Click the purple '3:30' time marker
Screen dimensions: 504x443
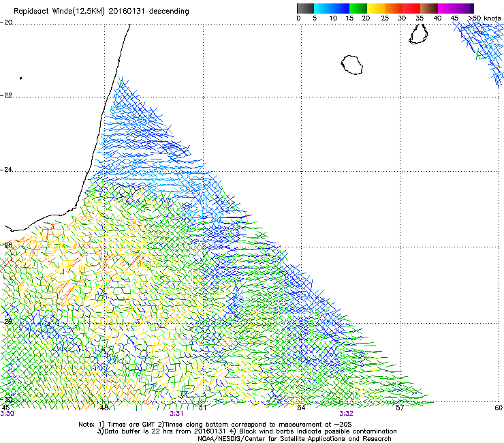[7, 414]
